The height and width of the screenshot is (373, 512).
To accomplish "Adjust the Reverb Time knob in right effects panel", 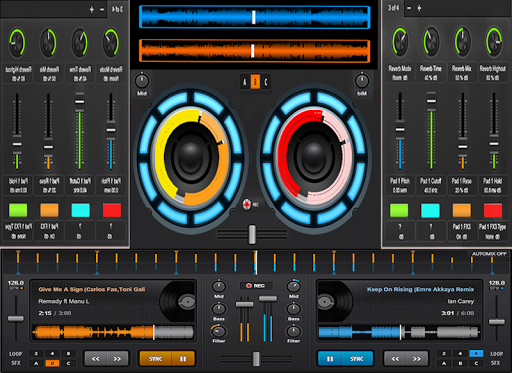I will (431, 42).
